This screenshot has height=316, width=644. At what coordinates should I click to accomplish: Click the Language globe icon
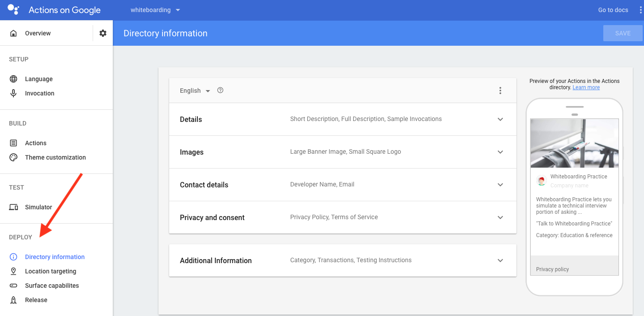click(x=13, y=79)
